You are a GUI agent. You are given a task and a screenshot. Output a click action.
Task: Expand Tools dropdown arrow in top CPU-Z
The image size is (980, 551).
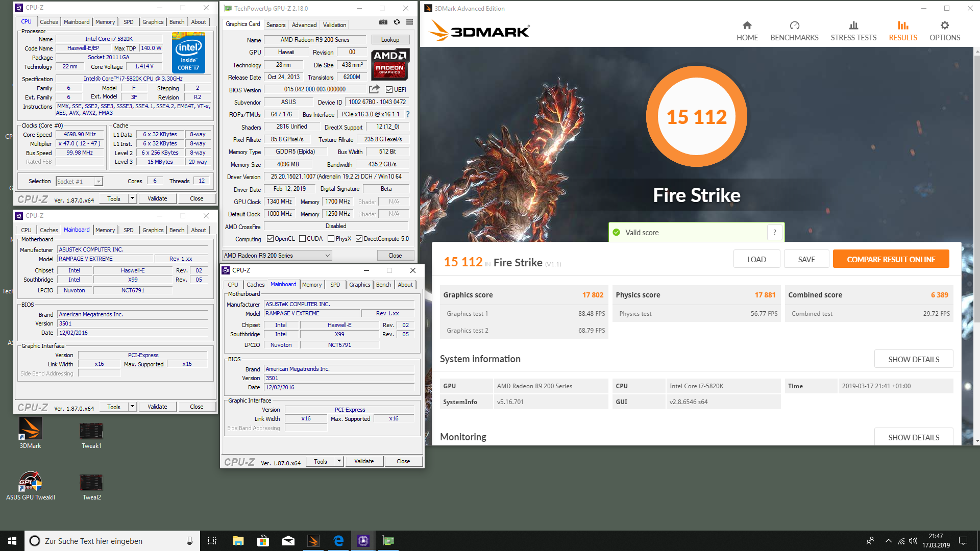click(x=133, y=198)
